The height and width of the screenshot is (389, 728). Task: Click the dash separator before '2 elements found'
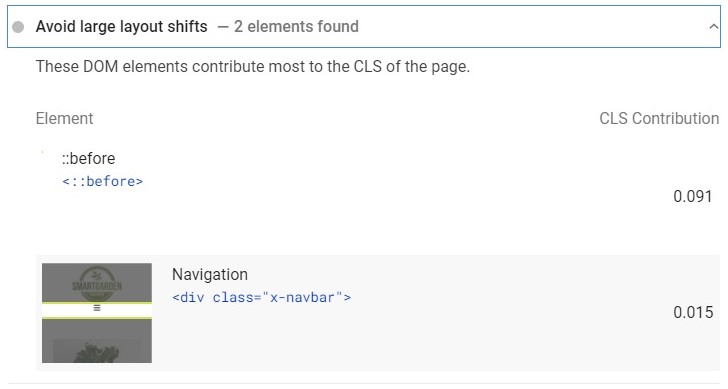click(223, 27)
